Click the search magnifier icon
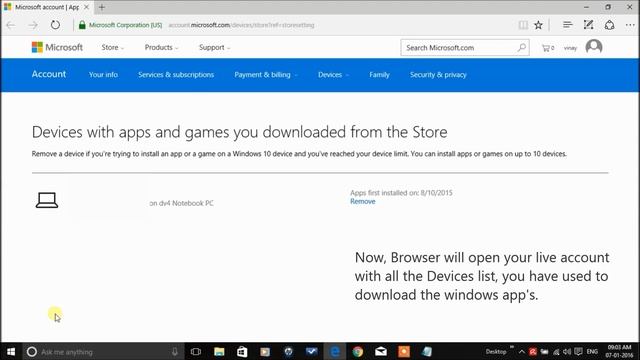This screenshot has height=360, width=640. click(x=521, y=47)
